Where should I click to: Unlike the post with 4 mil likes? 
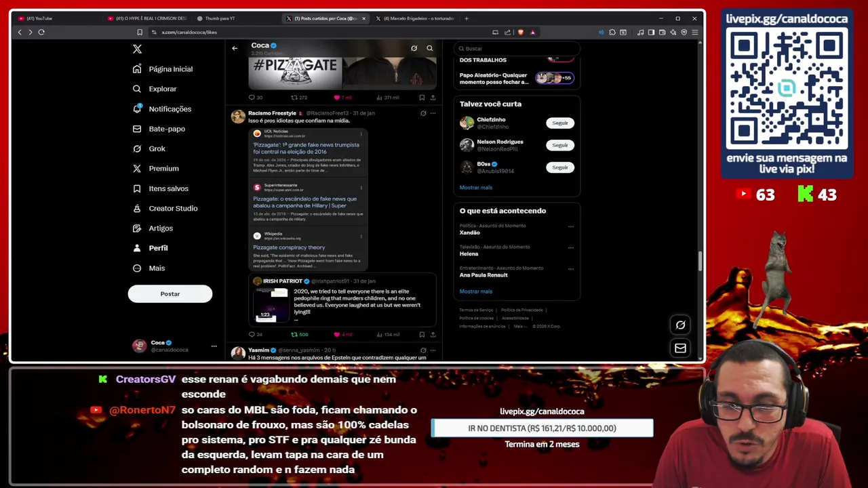pyautogui.click(x=344, y=334)
